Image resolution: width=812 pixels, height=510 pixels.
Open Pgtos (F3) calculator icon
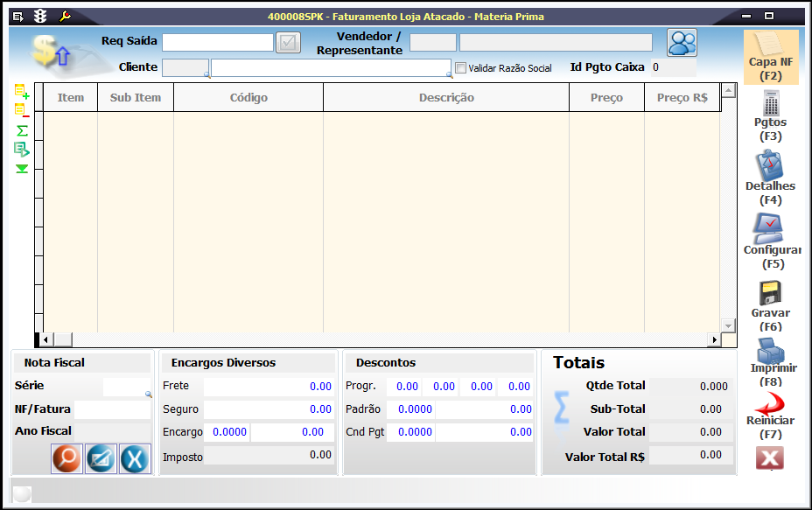pyautogui.click(x=770, y=104)
